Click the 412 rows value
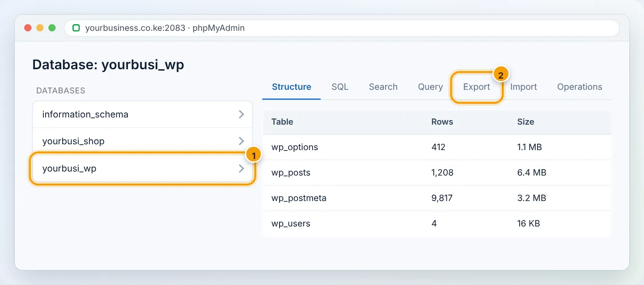The height and width of the screenshot is (285, 644). (x=438, y=147)
